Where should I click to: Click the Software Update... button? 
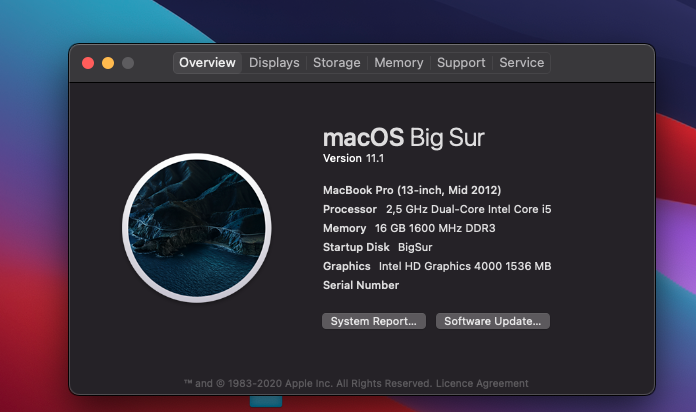pos(493,321)
